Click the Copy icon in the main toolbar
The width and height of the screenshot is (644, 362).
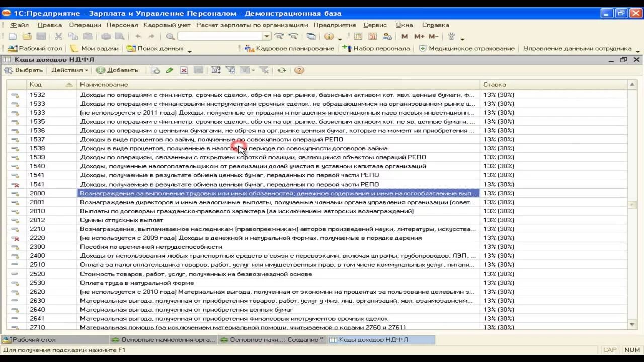coord(73,36)
